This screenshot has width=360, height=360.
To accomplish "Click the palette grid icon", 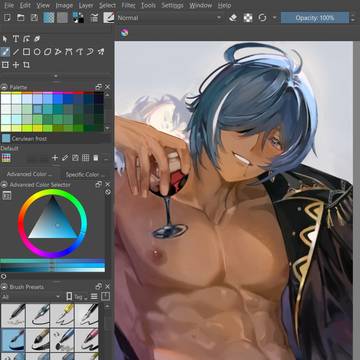I will [x=86, y=158].
